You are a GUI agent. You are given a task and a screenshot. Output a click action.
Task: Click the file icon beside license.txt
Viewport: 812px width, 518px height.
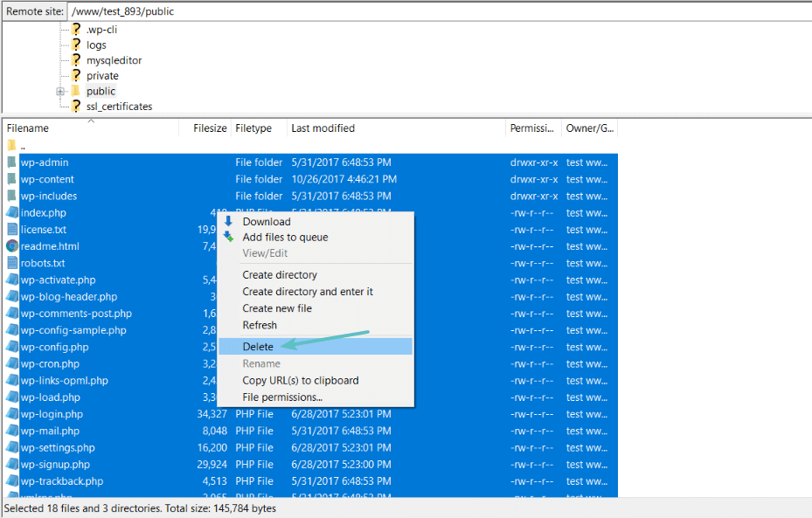click(11, 229)
